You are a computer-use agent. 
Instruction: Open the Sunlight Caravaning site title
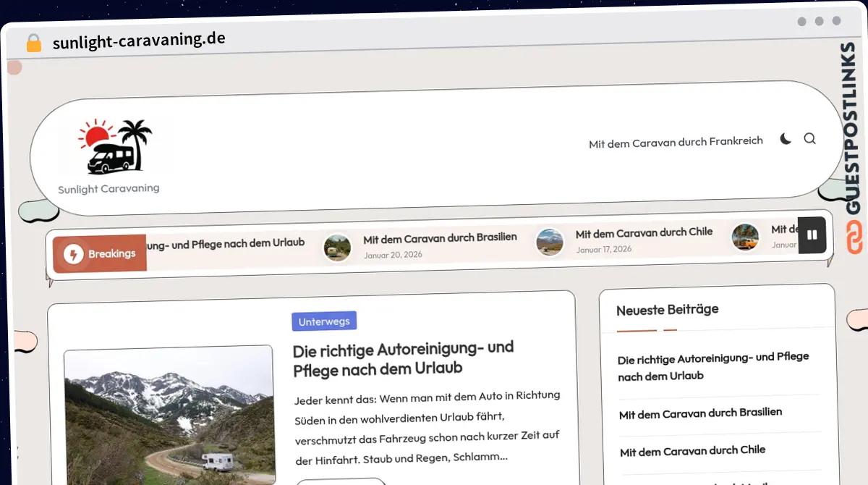(x=109, y=189)
